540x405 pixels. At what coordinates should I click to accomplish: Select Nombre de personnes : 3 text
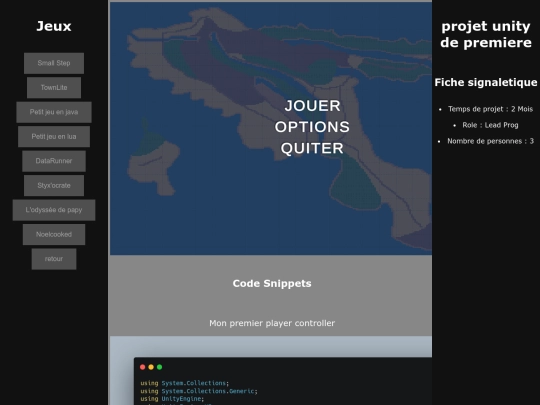pos(490,141)
